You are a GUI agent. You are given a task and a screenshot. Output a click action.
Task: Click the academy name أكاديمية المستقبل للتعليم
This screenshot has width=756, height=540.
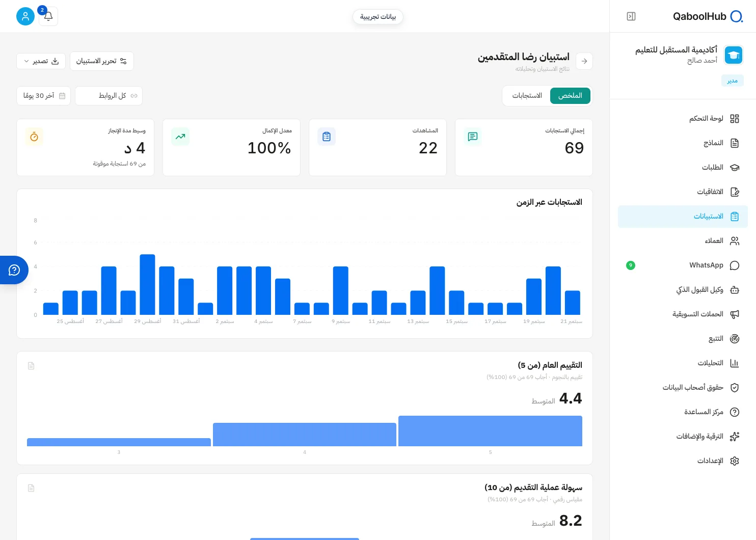(x=676, y=50)
